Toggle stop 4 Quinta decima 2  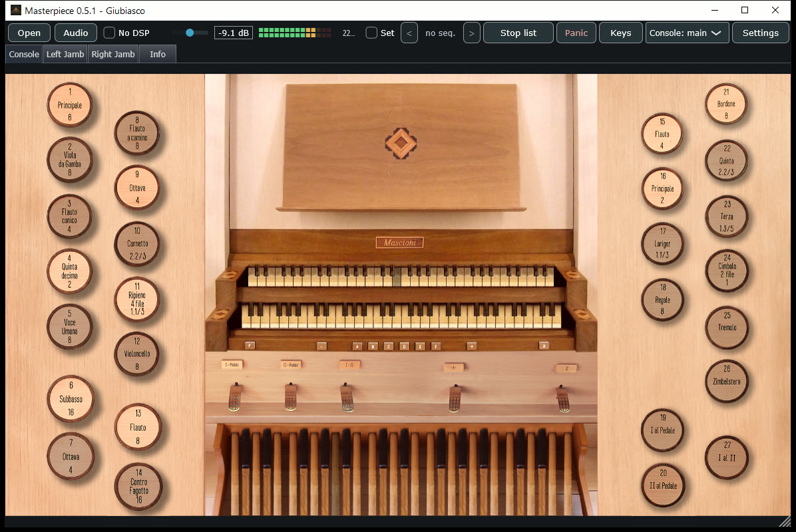pyautogui.click(x=69, y=271)
